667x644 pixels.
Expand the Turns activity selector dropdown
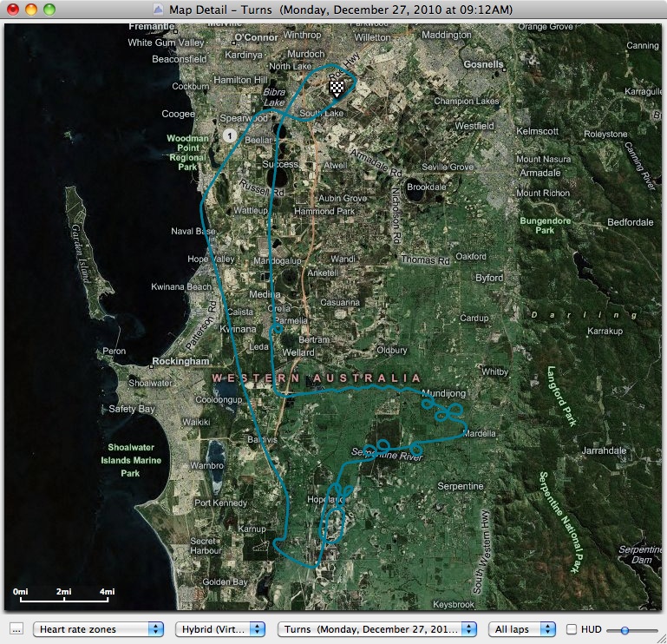pyautogui.click(x=377, y=629)
